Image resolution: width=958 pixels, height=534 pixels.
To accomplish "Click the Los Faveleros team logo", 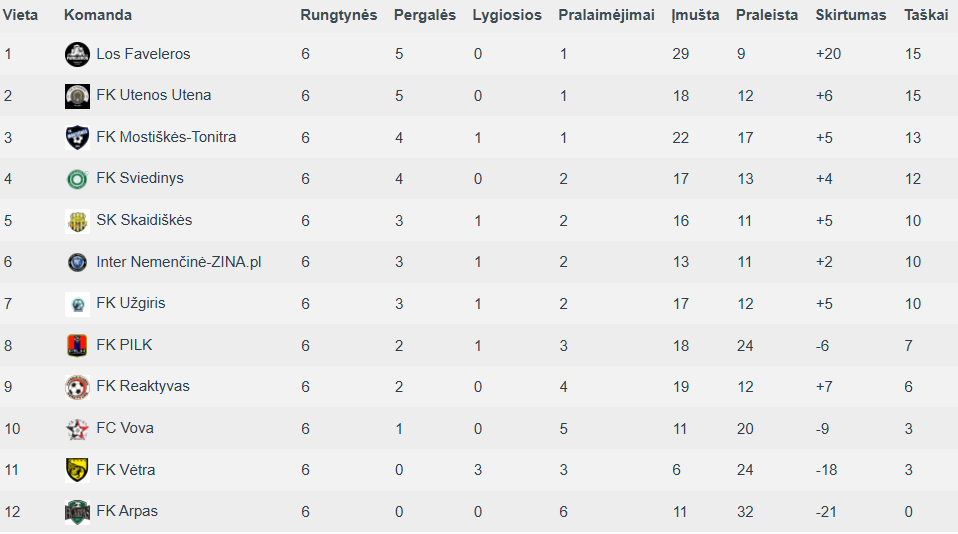I will click(77, 54).
